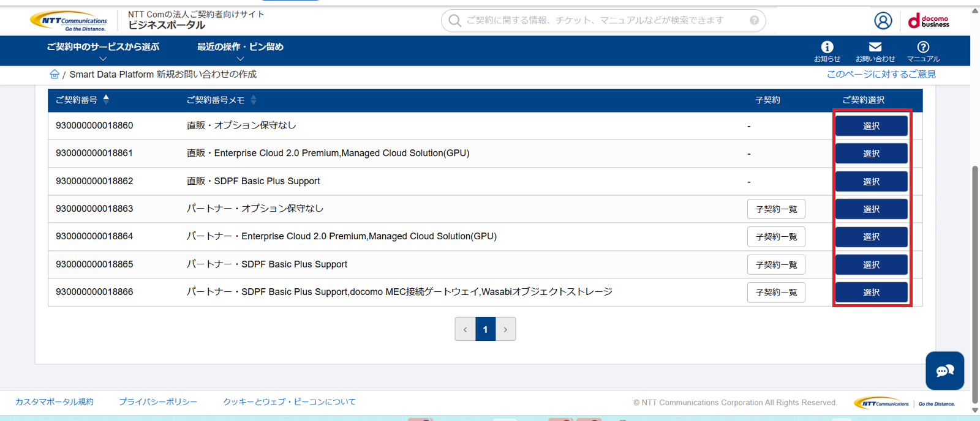Open プライバシーポリシー footer link

158,402
